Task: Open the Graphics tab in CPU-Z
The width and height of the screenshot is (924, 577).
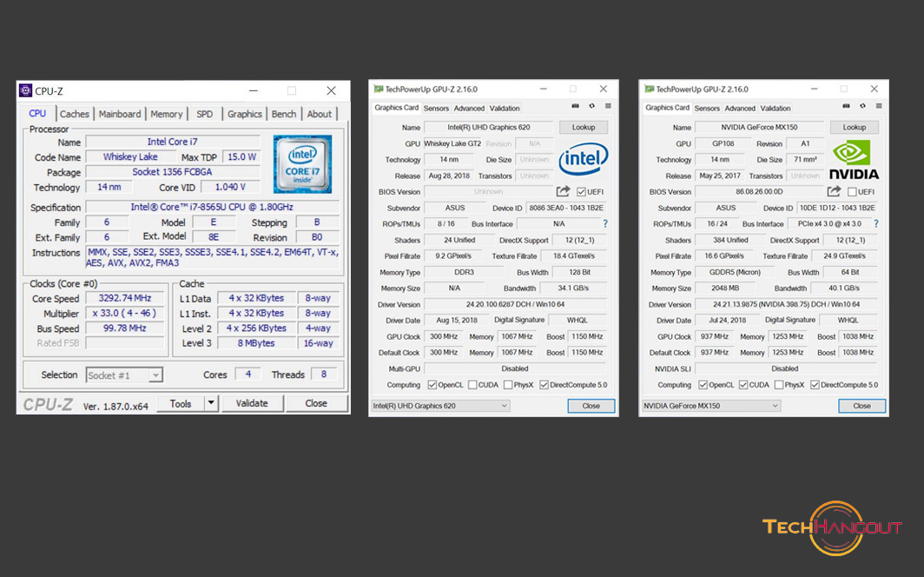Action: (245, 114)
